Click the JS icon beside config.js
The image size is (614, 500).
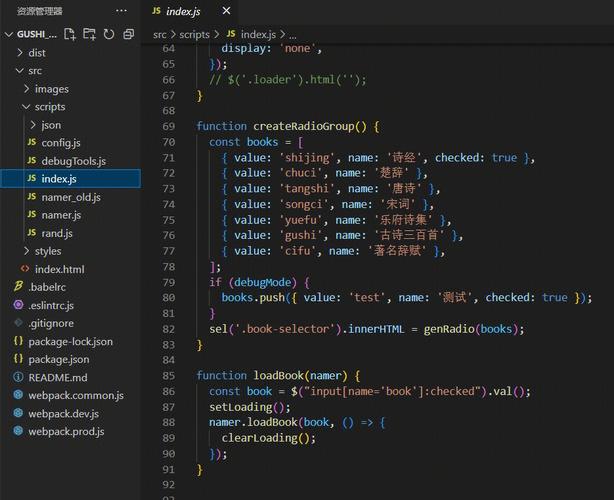pyautogui.click(x=32, y=142)
